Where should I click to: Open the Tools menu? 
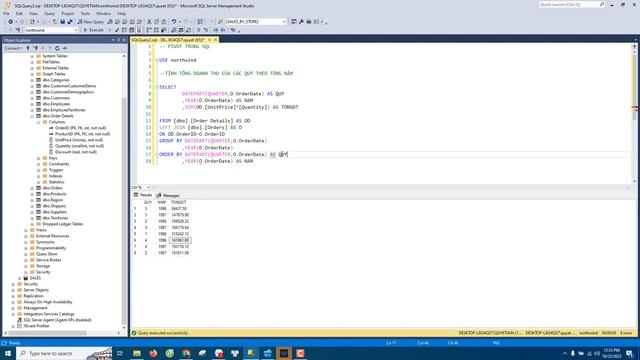pos(85,13)
